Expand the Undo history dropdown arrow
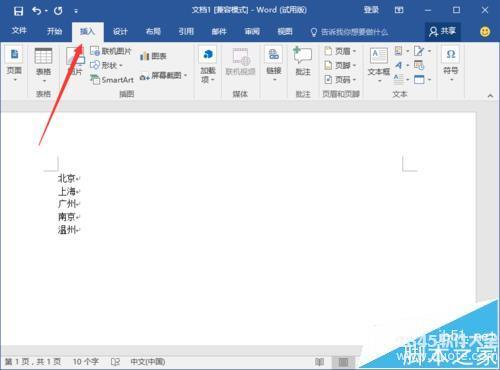The width and height of the screenshot is (500, 370). pos(46,11)
